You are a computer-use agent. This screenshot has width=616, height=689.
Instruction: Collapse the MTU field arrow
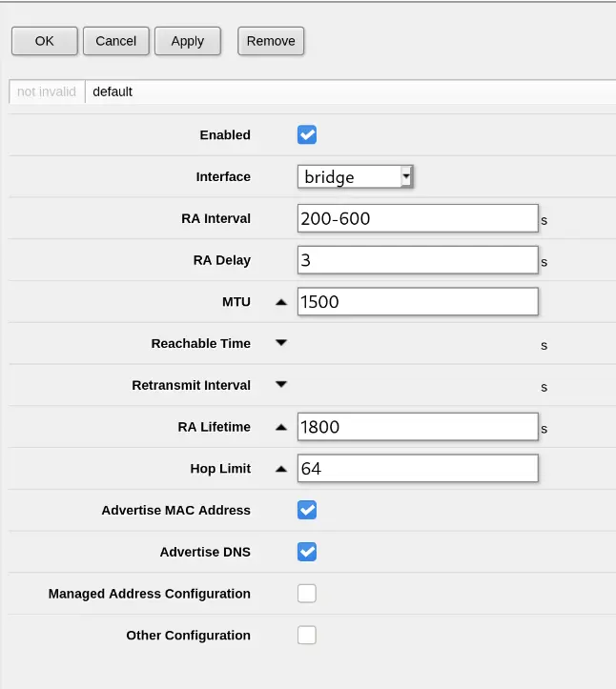[x=281, y=302]
